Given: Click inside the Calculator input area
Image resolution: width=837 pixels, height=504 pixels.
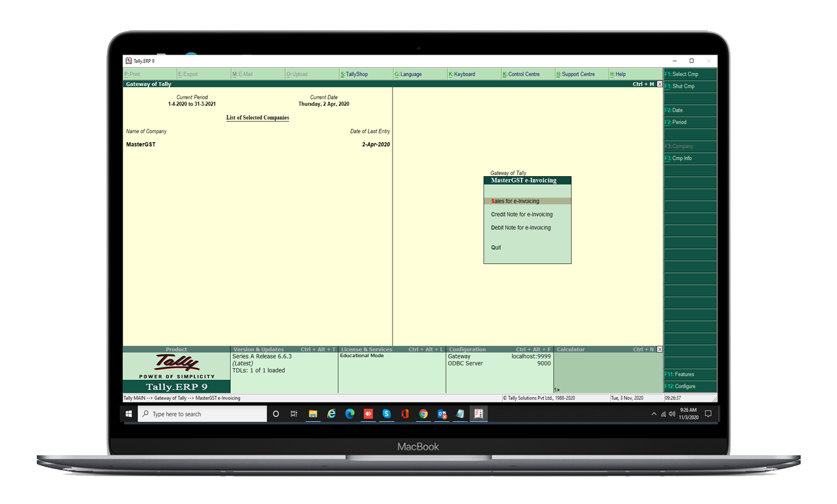Looking at the screenshot, I should pyautogui.click(x=608, y=373).
